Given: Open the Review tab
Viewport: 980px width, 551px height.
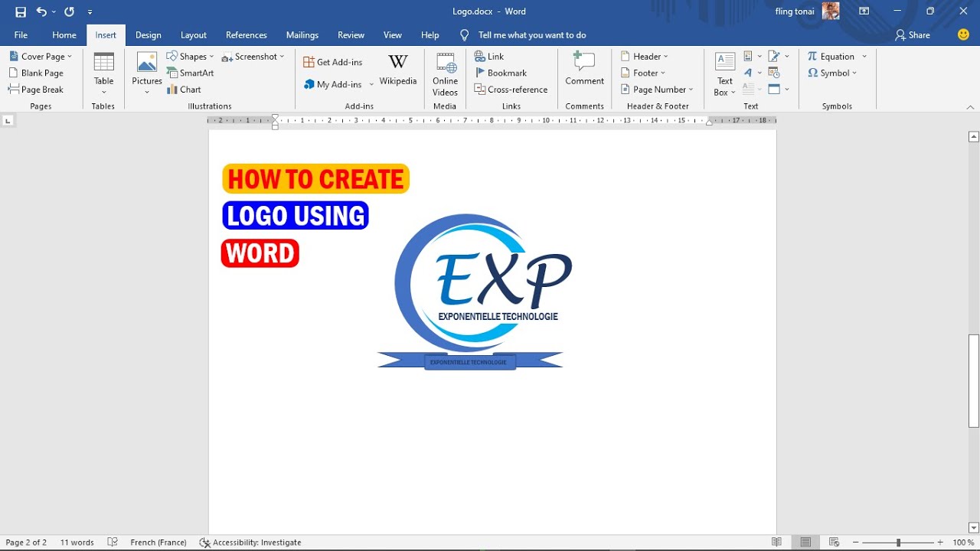Looking at the screenshot, I should point(351,35).
